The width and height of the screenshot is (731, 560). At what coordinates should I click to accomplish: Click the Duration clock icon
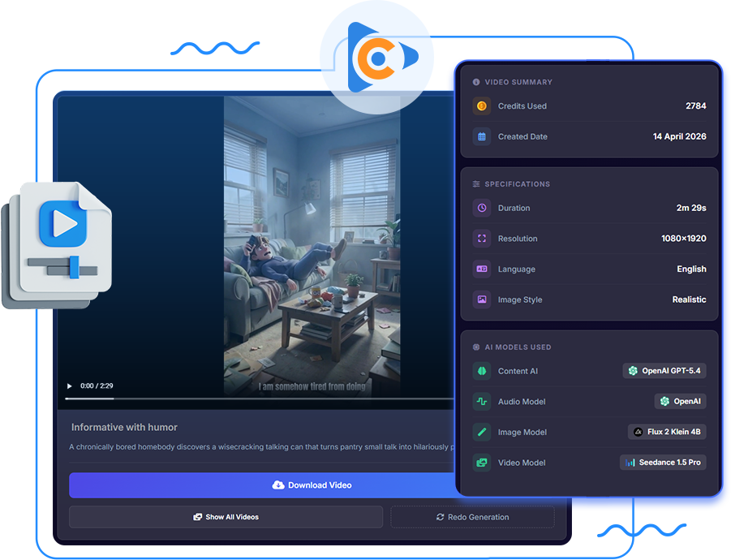coord(481,209)
